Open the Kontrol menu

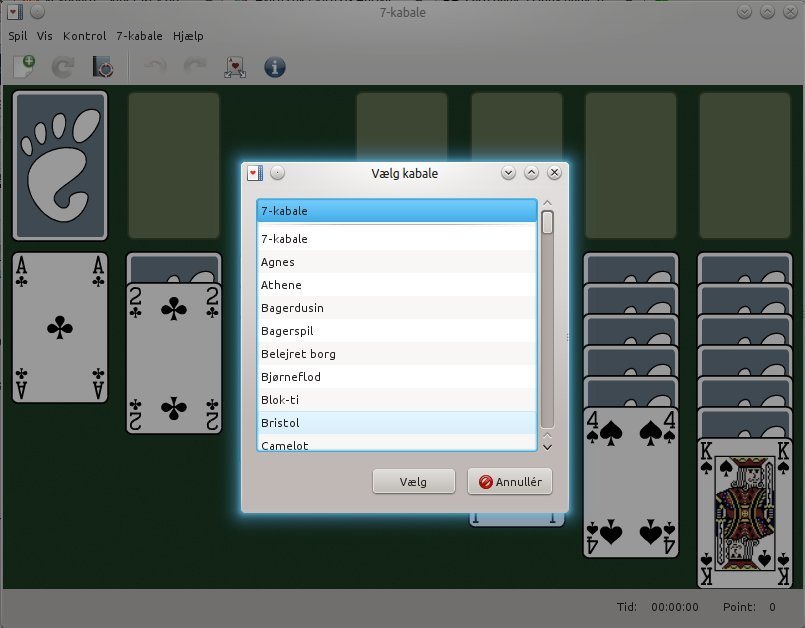pyautogui.click(x=84, y=36)
